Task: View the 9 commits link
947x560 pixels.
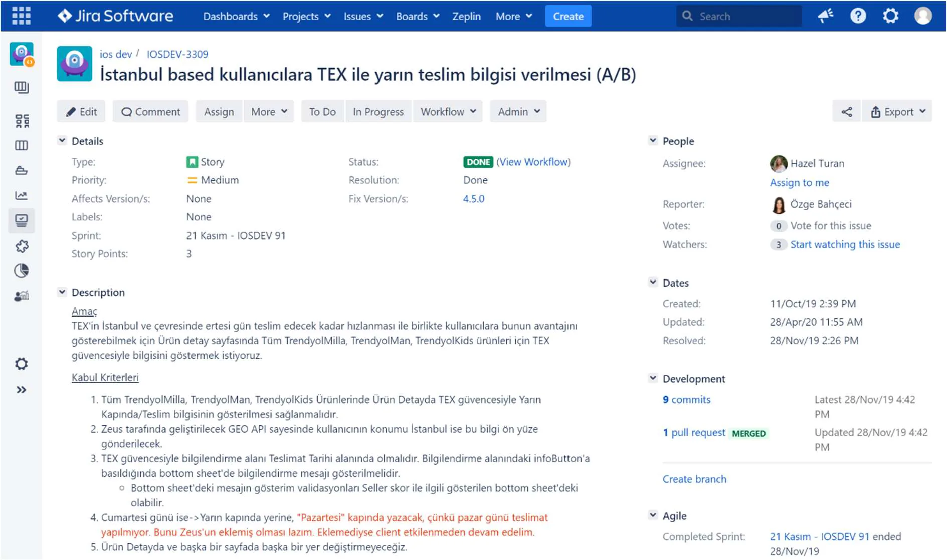Action: 686,400
